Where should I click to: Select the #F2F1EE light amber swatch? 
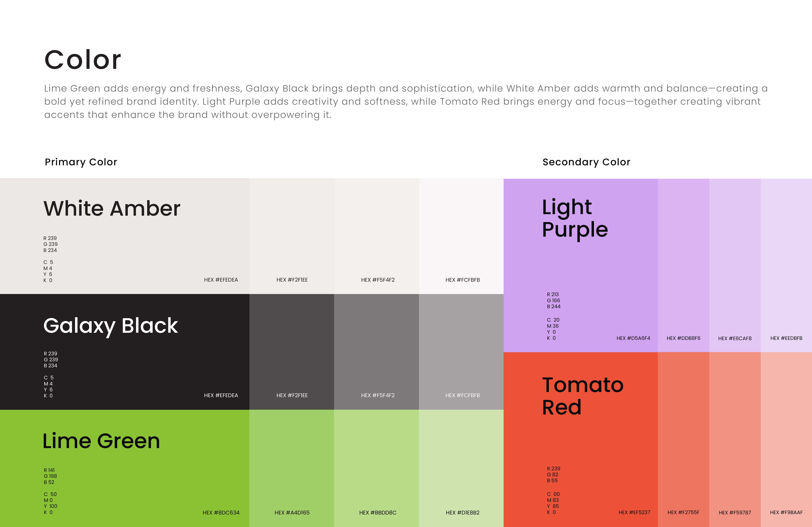292,236
